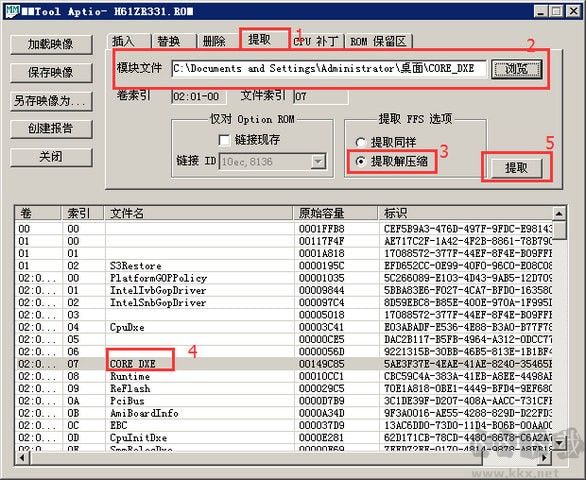The width and height of the screenshot is (586, 480).
Task: Switch to the 替换 (Replace) tab
Action: (x=174, y=41)
